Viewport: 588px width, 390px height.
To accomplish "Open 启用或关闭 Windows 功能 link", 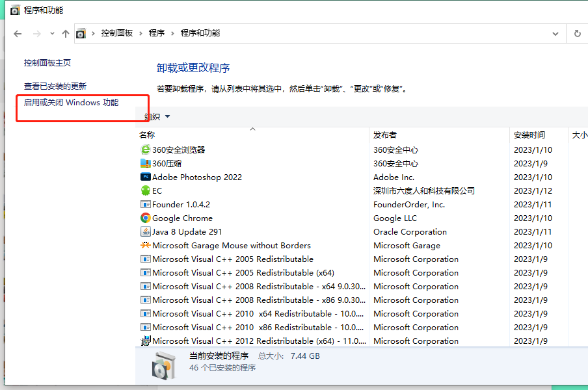I will pos(72,102).
